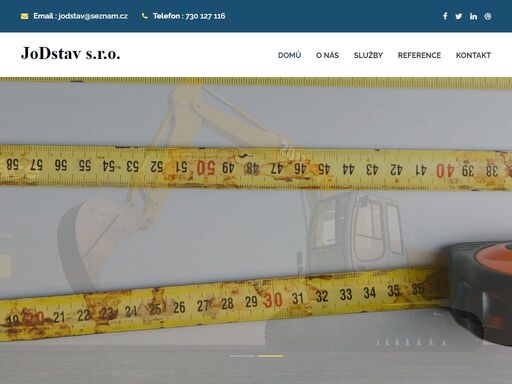Open the O NÁS page
Screen dimensions: 512x384
[327, 55]
